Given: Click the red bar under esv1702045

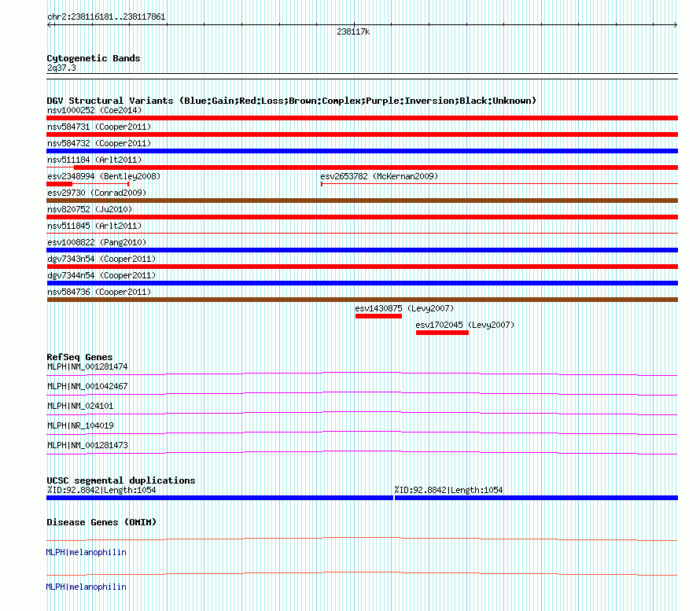Looking at the screenshot, I should pos(442,333).
